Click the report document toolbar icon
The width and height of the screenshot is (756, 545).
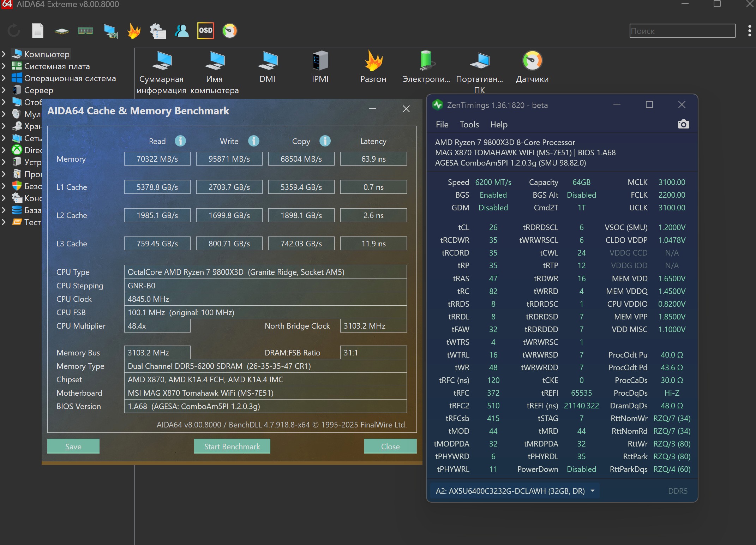pyautogui.click(x=37, y=31)
